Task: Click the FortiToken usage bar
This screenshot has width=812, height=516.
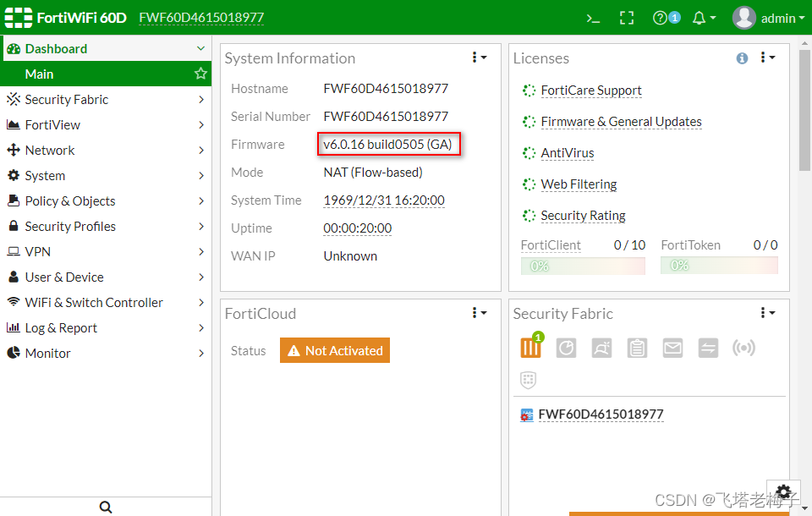Action: tap(719, 266)
